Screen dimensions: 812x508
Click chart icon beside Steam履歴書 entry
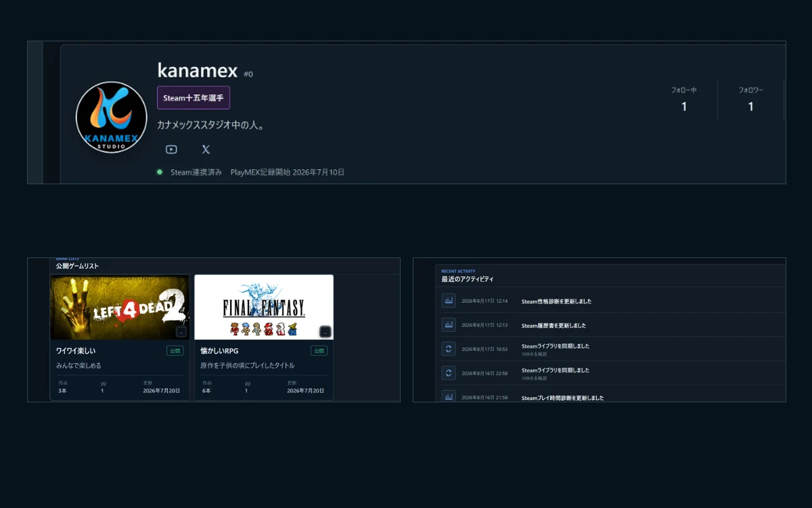pyautogui.click(x=448, y=325)
